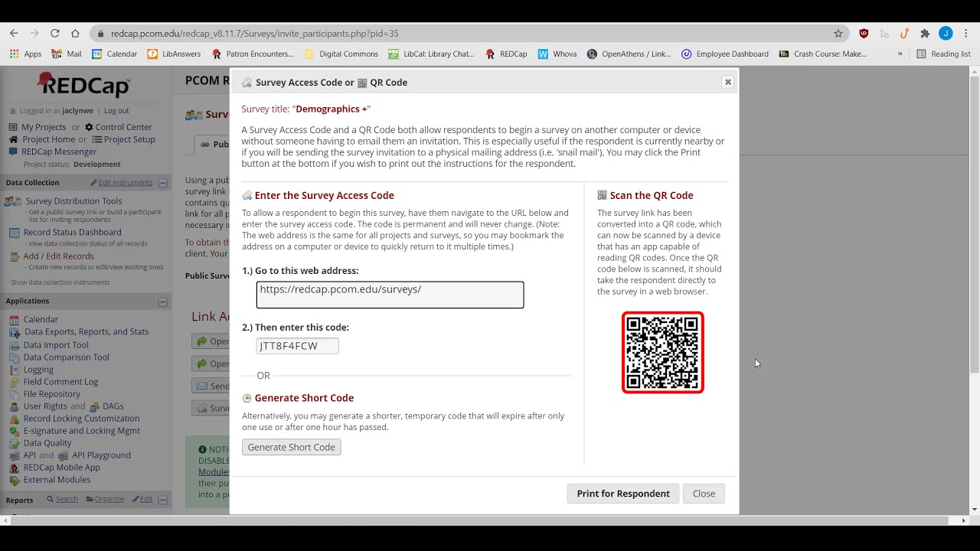The width and height of the screenshot is (980, 551).
Task: Click the dialog Close button
Action: pos(704,494)
